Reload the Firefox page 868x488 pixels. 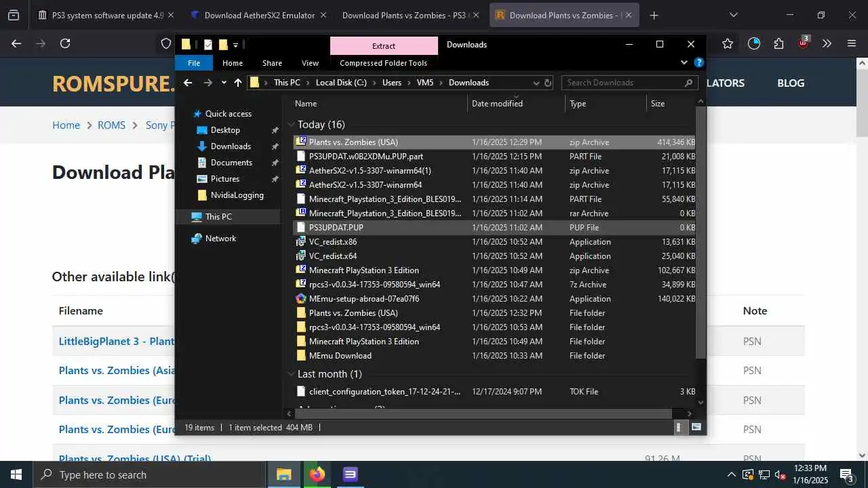[65, 43]
